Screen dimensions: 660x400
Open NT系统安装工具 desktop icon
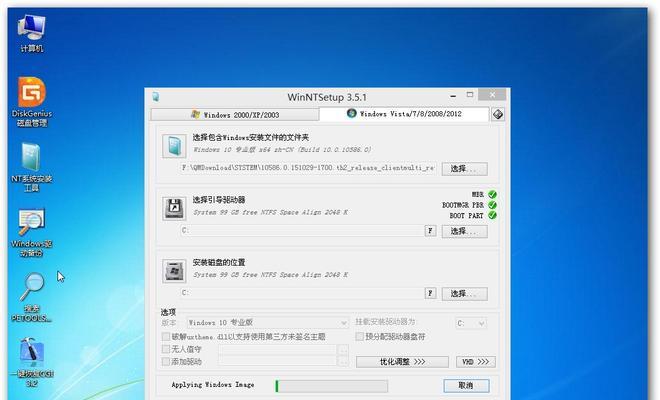32,168
